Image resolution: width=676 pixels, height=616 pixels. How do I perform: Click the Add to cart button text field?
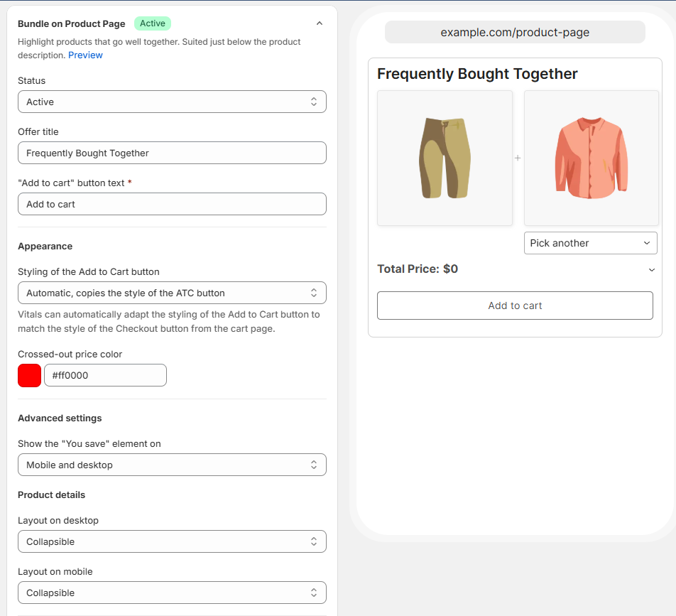172,204
